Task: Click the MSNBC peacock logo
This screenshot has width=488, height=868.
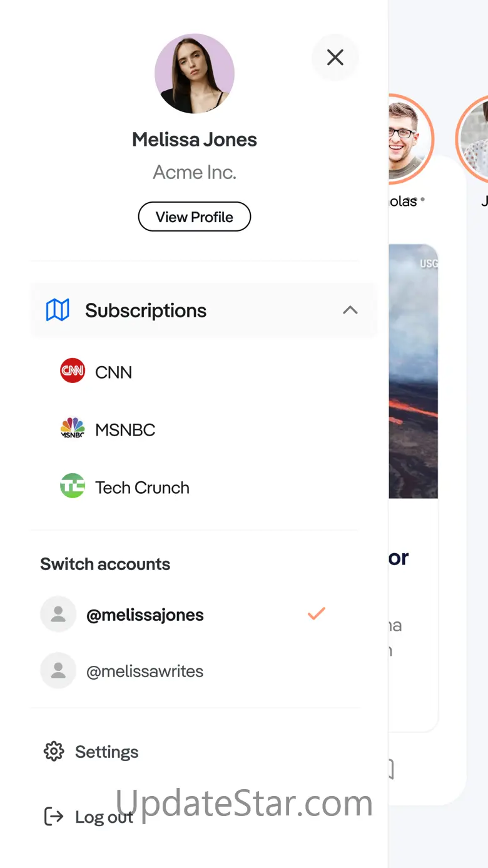Action: (x=72, y=429)
